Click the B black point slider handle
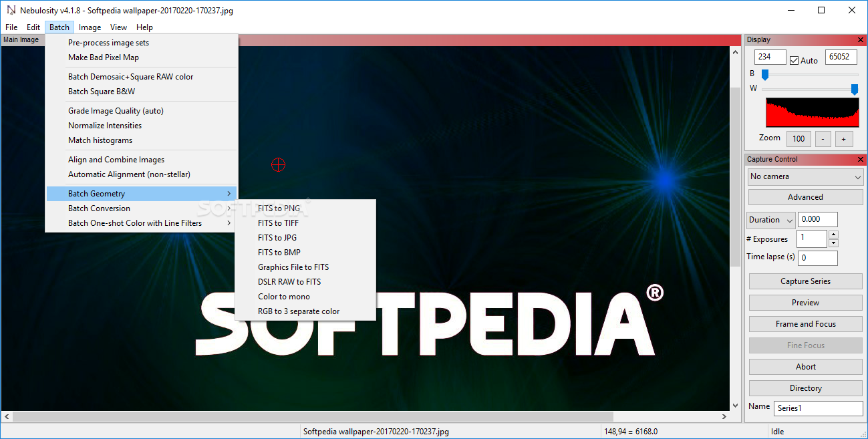The image size is (868, 439). 765,74
